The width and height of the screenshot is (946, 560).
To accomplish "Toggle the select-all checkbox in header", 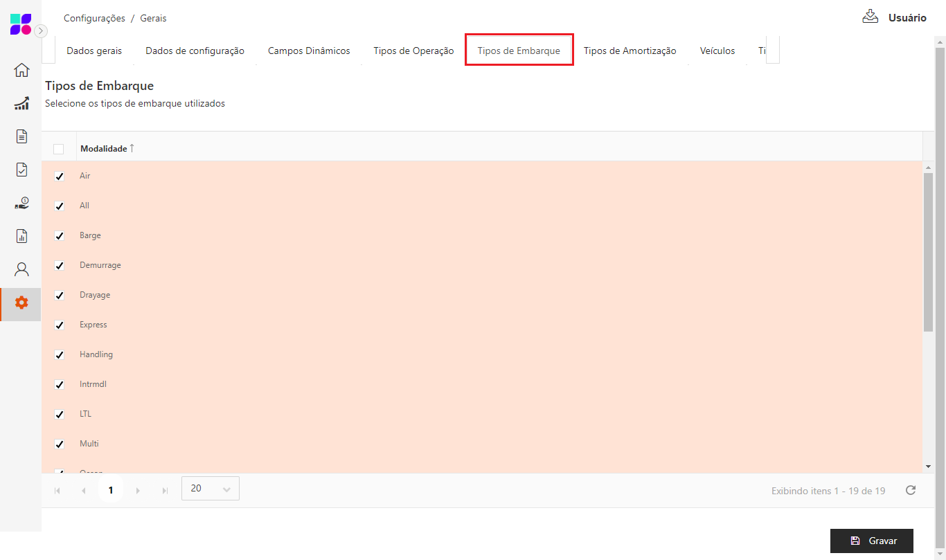I will coord(59,149).
